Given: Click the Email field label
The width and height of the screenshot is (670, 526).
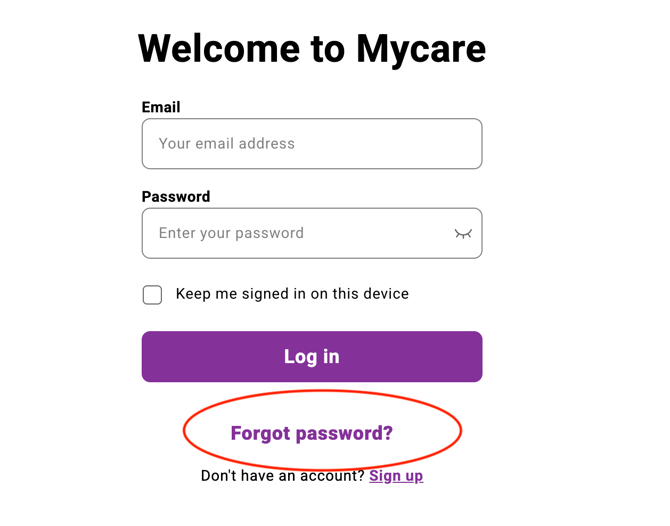Looking at the screenshot, I should 161,107.
